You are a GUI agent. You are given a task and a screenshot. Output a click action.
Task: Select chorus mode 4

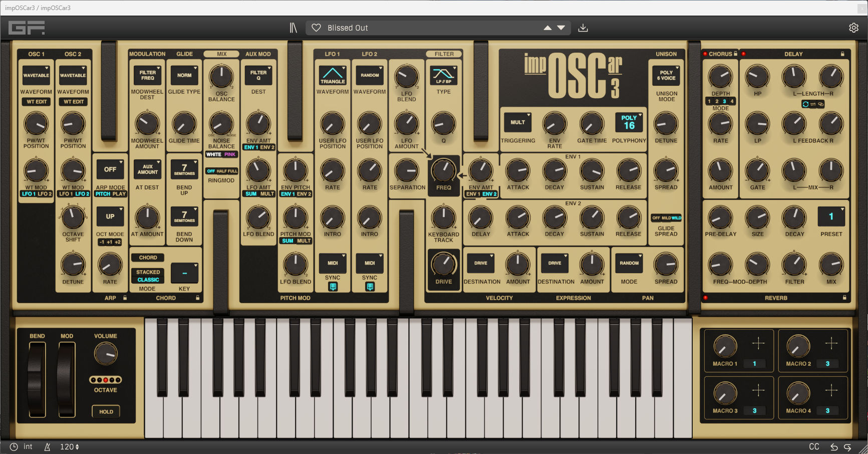click(732, 101)
